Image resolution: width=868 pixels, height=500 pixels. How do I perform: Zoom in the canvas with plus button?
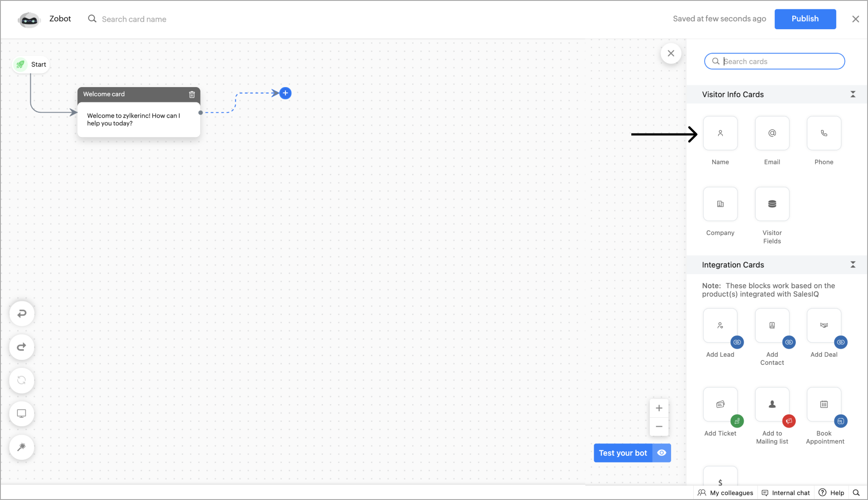(659, 408)
